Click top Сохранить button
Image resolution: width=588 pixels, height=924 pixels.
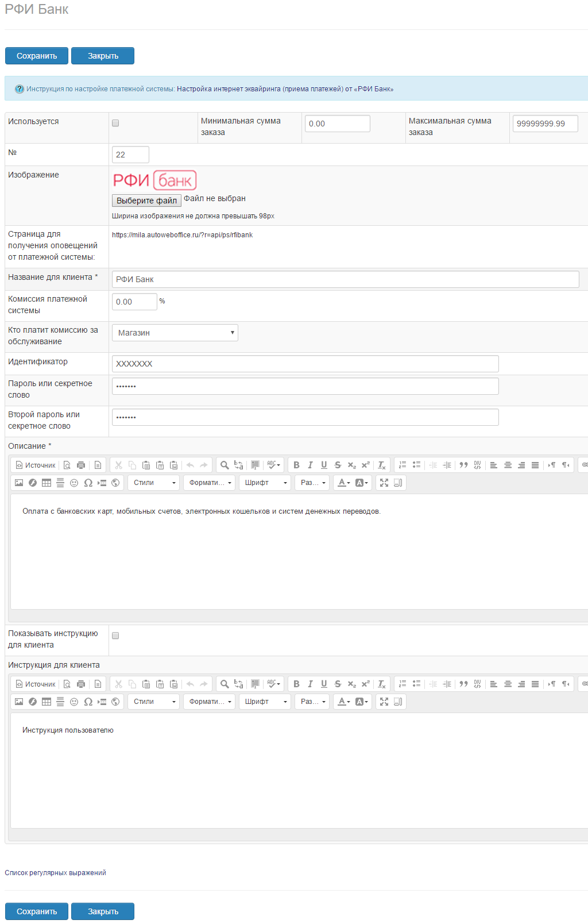click(x=37, y=56)
